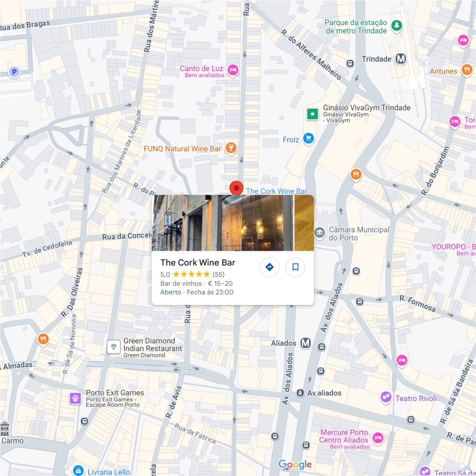Click the Ginásio VivaGym green square icon

pyautogui.click(x=312, y=114)
